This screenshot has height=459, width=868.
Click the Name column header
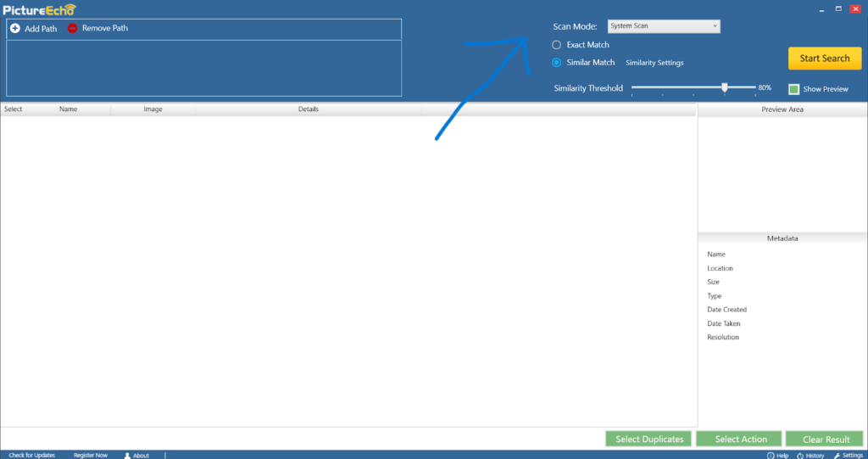coord(68,109)
